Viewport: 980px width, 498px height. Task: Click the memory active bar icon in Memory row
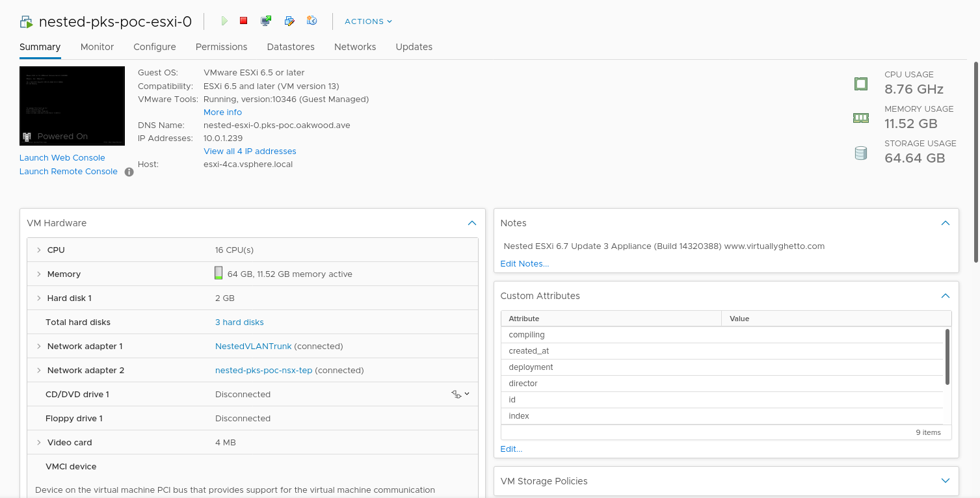(219, 273)
